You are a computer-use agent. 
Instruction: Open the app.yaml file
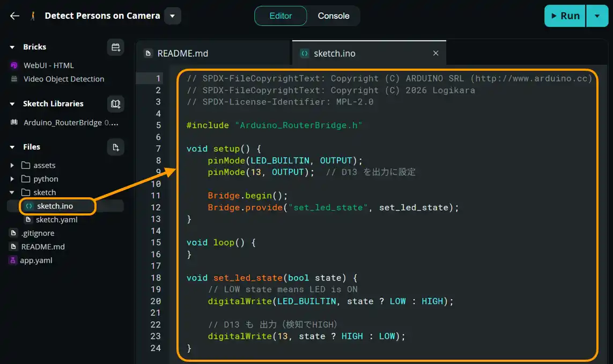tap(38, 260)
